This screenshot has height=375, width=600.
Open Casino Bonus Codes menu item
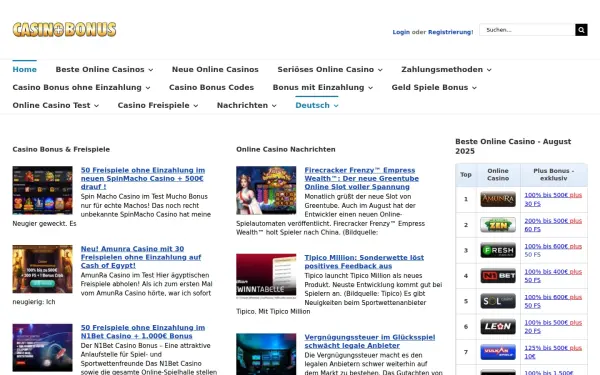211,87
